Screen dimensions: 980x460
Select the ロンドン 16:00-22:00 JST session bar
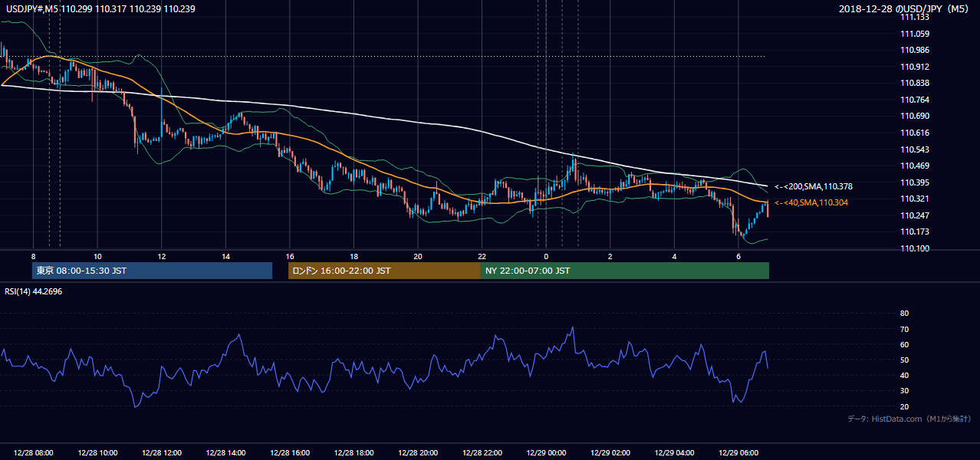pyautogui.click(x=384, y=271)
